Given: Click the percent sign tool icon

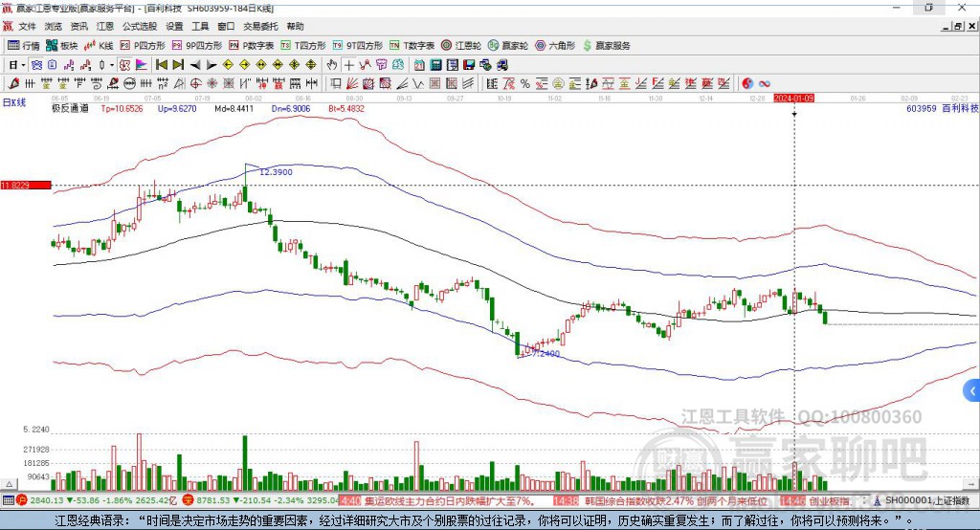Looking at the screenshot, I should point(525,83).
